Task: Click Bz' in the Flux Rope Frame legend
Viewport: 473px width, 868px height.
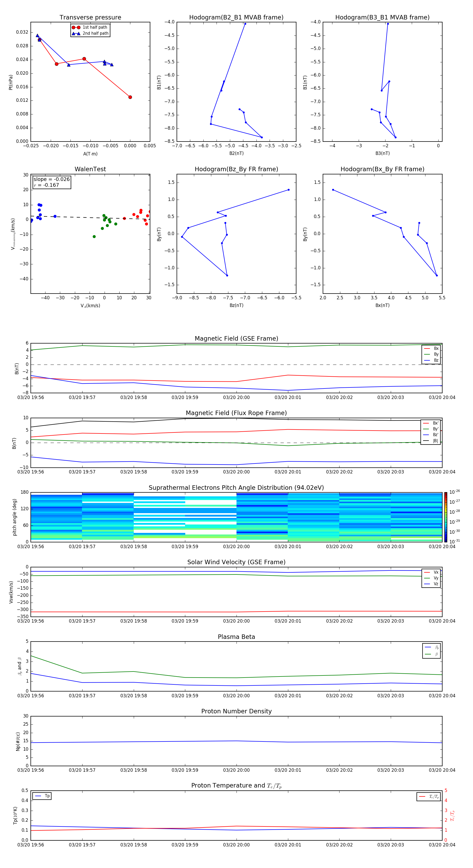Action: click(431, 435)
